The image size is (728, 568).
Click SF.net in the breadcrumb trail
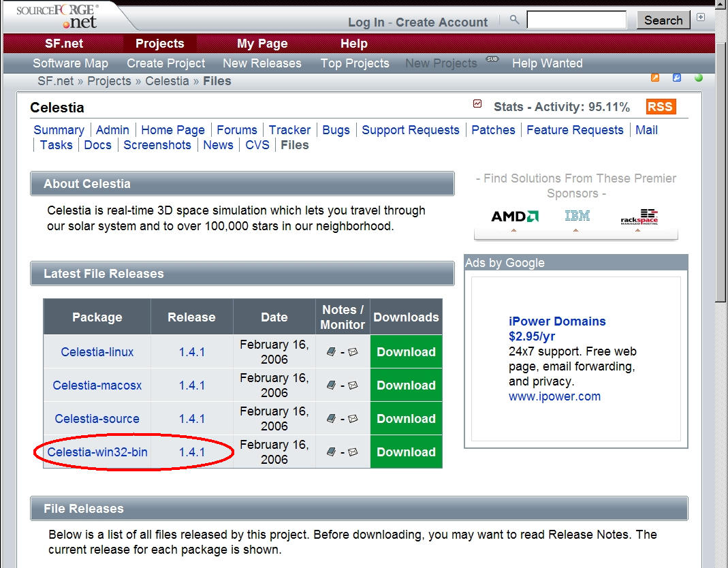tap(56, 81)
